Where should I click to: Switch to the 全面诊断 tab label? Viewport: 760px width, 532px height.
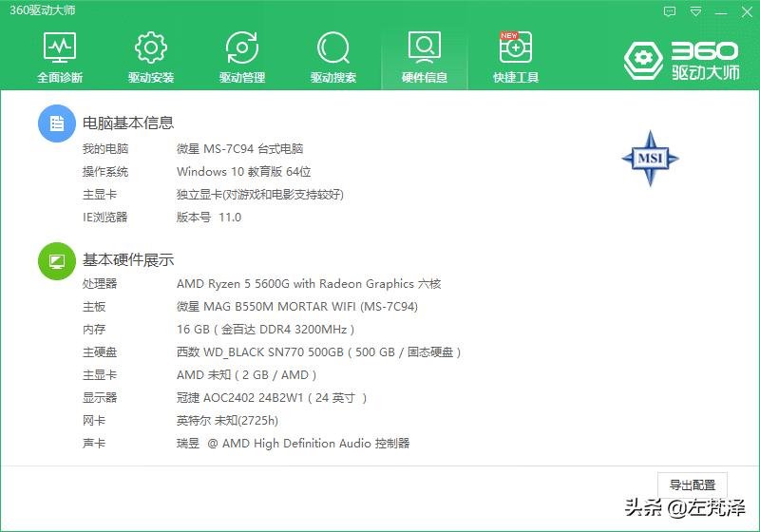click(x=60, y=78)
